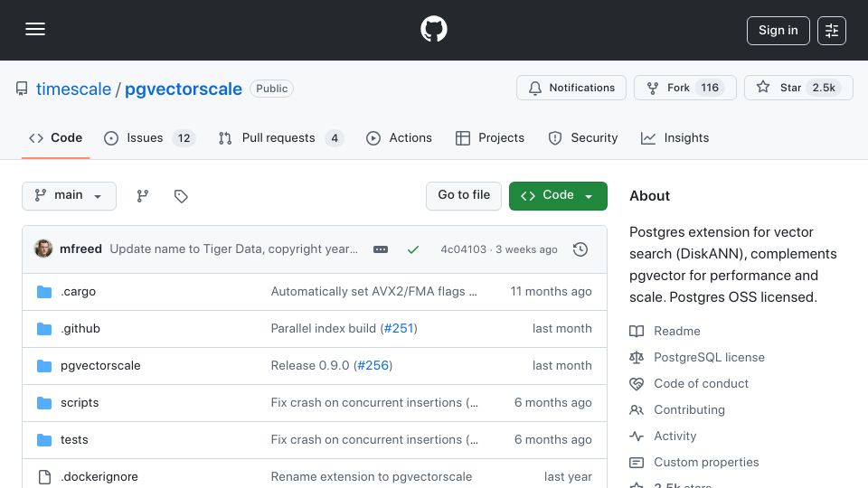Click the .dockerignore file icon

point(44,477)
